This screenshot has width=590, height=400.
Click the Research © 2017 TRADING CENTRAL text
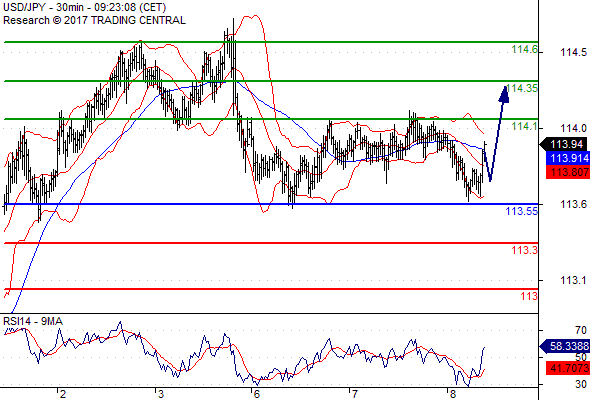94,20
